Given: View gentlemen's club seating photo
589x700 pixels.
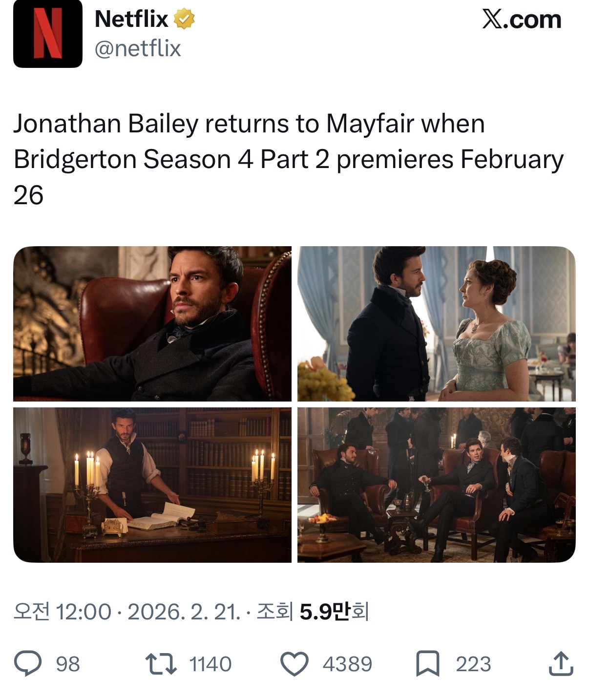Looking at the screenshot, I should pos(437,485).
